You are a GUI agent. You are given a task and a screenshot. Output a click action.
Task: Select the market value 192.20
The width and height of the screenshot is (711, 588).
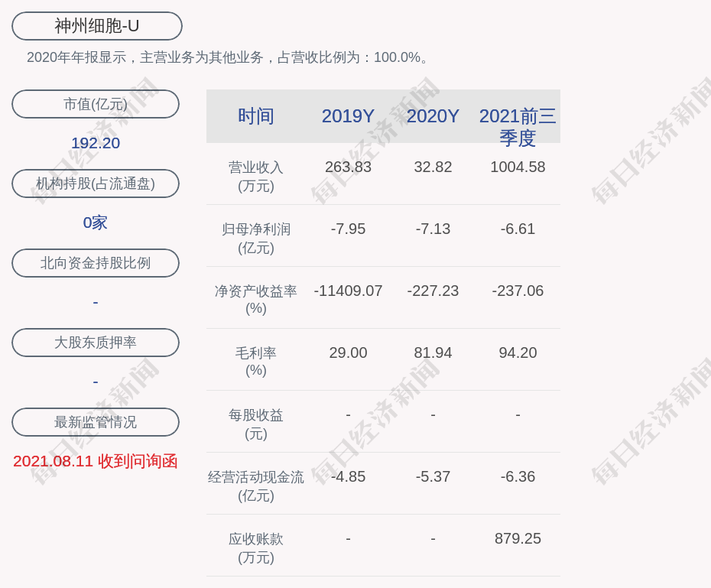96,143
